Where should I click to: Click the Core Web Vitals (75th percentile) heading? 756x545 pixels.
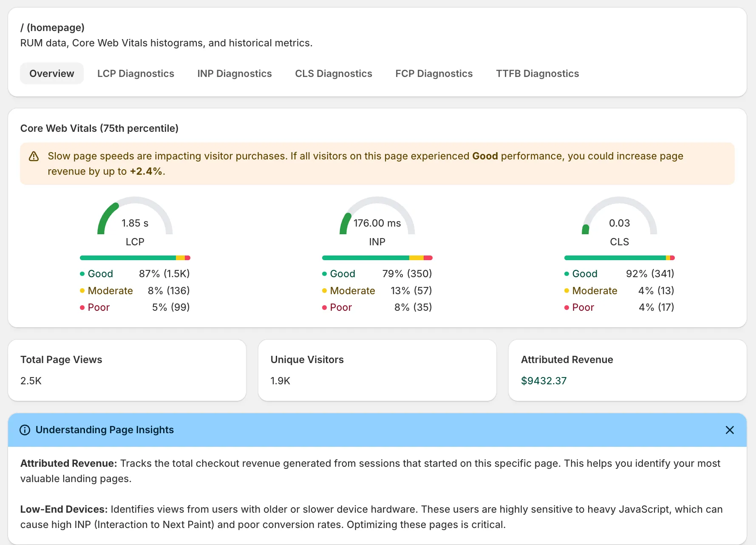coord(99,128)
